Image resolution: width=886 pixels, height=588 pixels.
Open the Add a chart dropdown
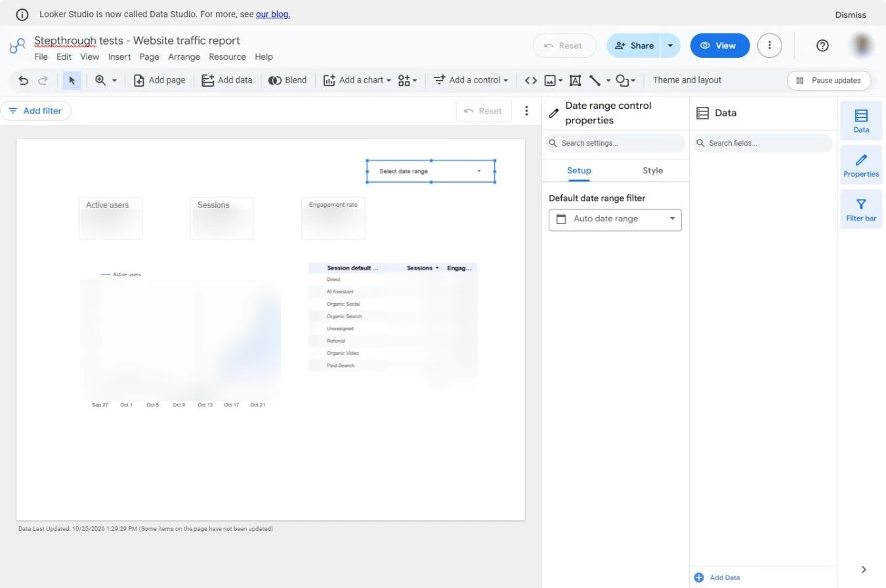[357, 80]
